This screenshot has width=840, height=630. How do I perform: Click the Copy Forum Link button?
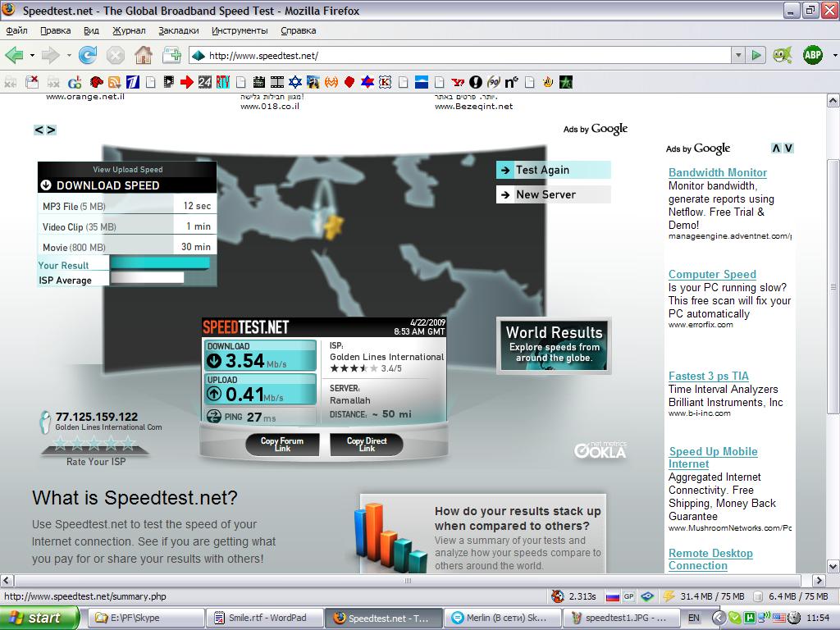pos(282,445)
